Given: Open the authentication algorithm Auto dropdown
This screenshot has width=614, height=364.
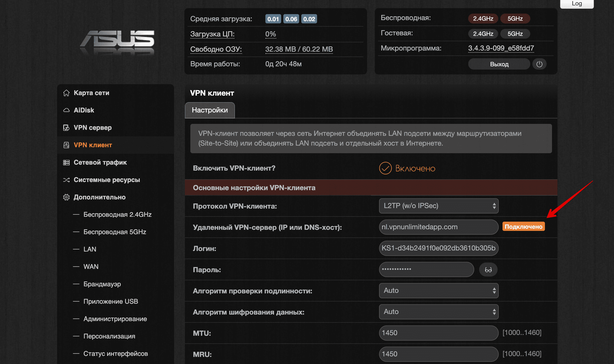Looking at the screenshot, I should 438,291.
